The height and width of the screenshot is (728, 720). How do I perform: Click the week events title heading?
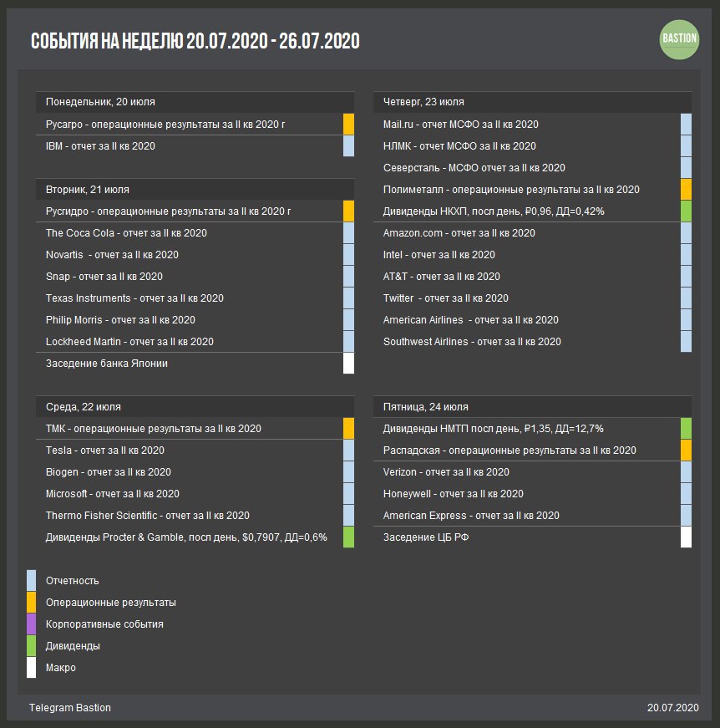pos(195,41)
